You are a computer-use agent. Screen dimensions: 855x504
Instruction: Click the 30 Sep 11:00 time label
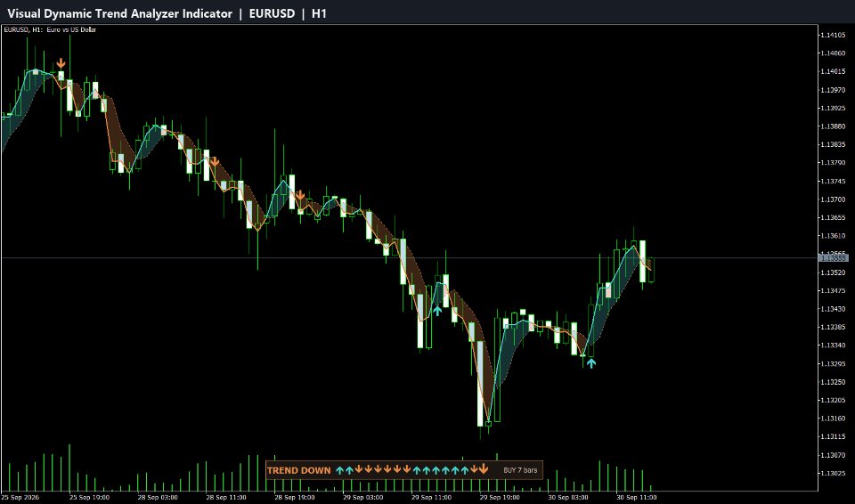(x=636, y=498)
